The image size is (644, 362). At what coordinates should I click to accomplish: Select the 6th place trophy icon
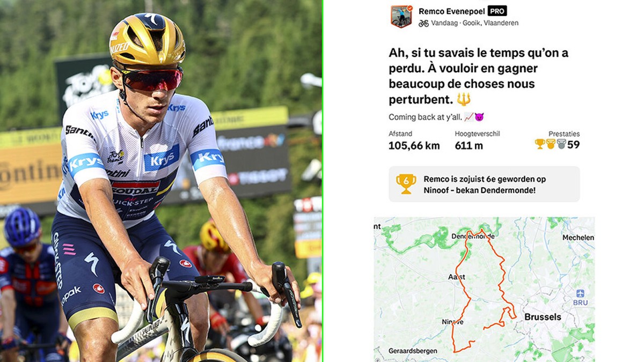(x=406, y=184)
